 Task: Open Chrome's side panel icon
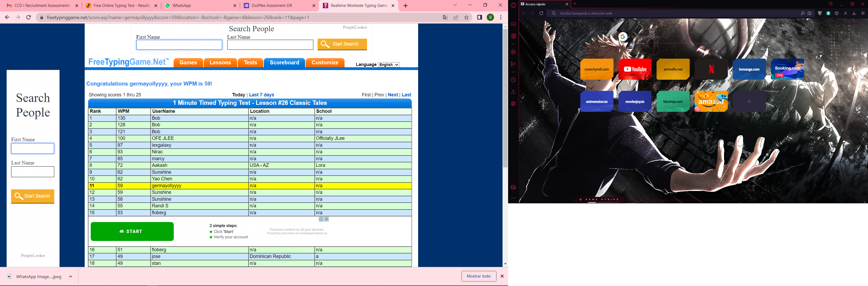click(480, 17)
